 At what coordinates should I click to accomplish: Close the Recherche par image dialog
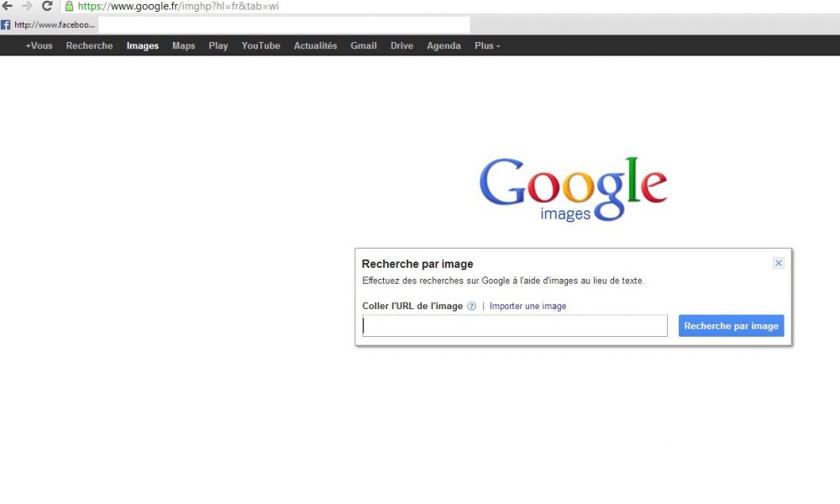tap(778, 263)
